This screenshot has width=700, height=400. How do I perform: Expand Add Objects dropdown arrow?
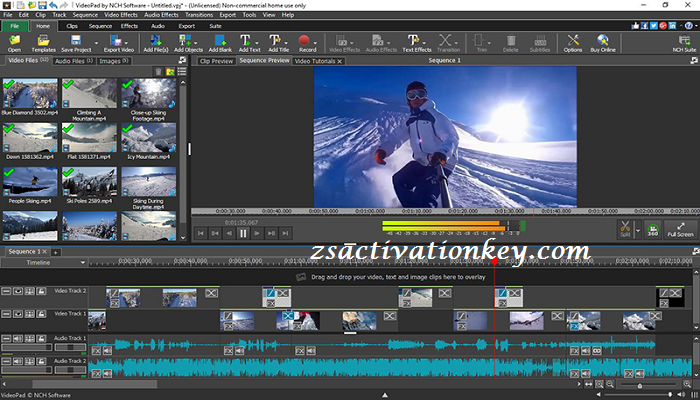coord(196,43)
